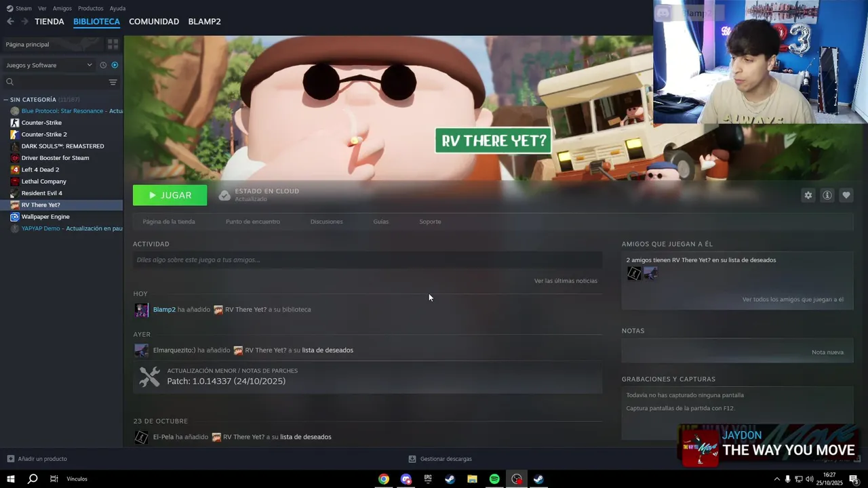
Task: Click Añadir un producto
Action: pyautogui.click(x=37, y=459)
